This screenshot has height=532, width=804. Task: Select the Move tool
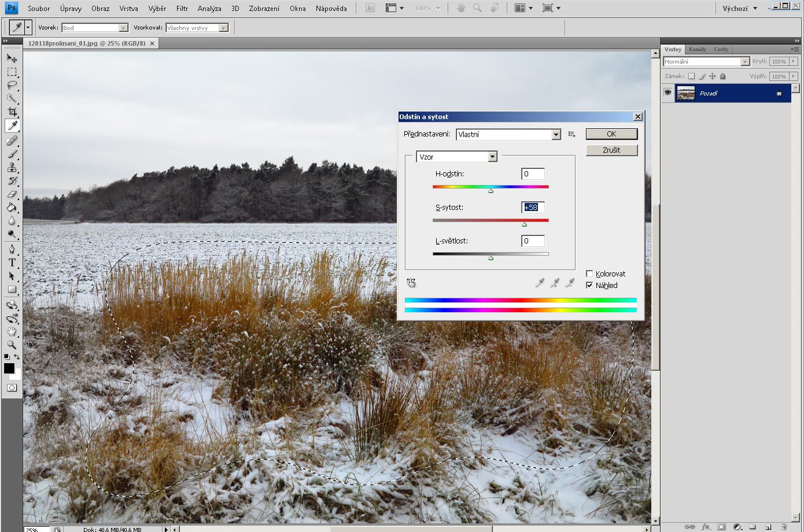point(12,58)
